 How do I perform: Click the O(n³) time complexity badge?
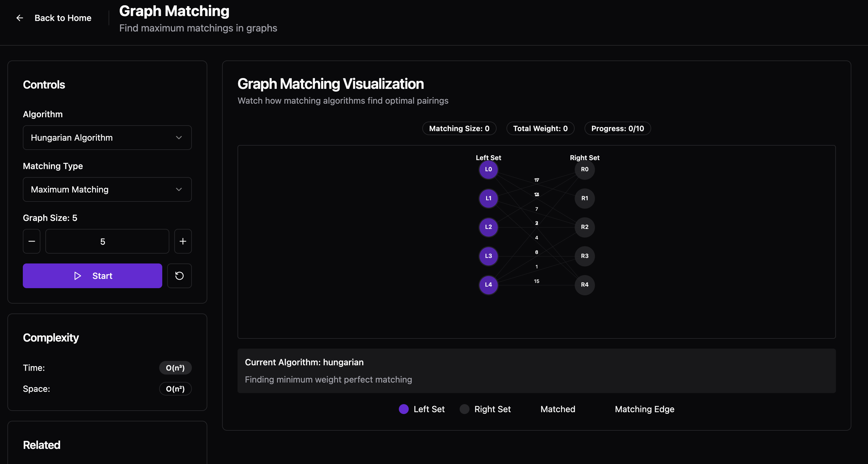[175, 368]
